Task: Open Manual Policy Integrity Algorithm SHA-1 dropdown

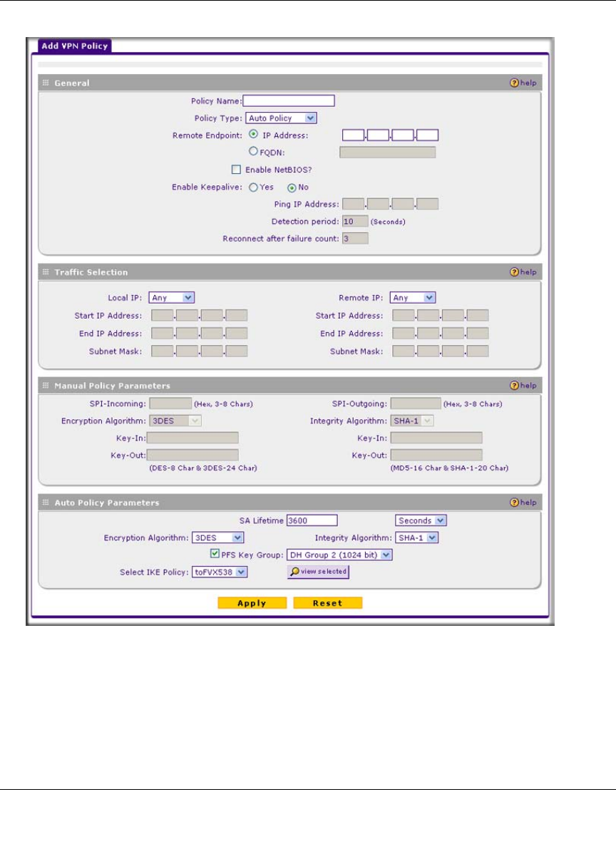Action: point(412,421)
